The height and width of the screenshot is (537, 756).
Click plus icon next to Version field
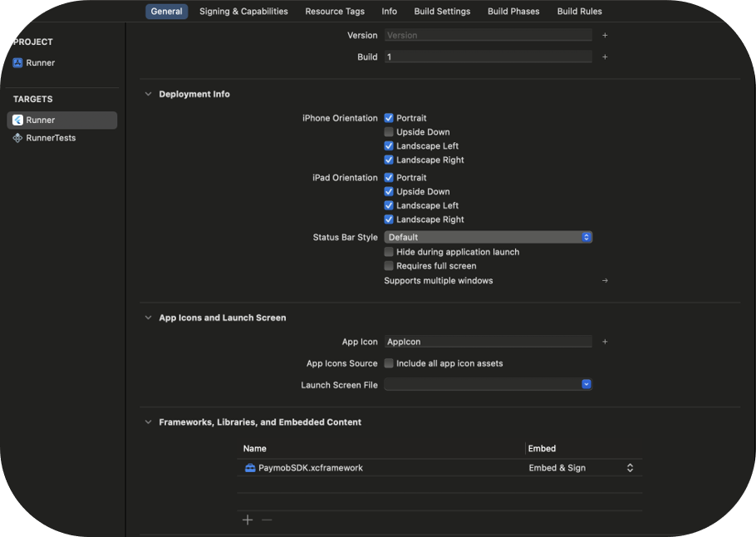click(x=605, y=36)
